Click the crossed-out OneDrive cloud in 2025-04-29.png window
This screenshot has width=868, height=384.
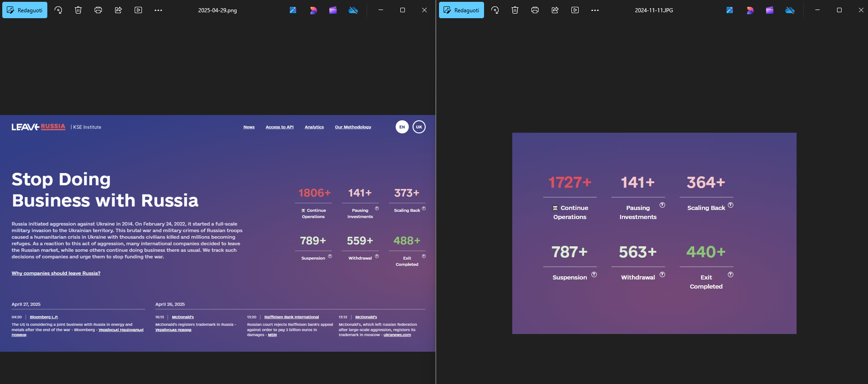click(x=353, y=10)
